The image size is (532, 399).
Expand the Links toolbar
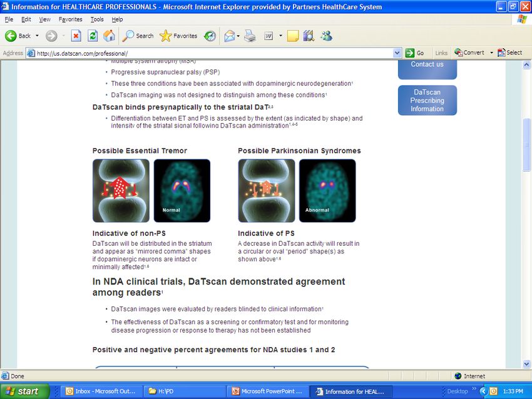441,53
